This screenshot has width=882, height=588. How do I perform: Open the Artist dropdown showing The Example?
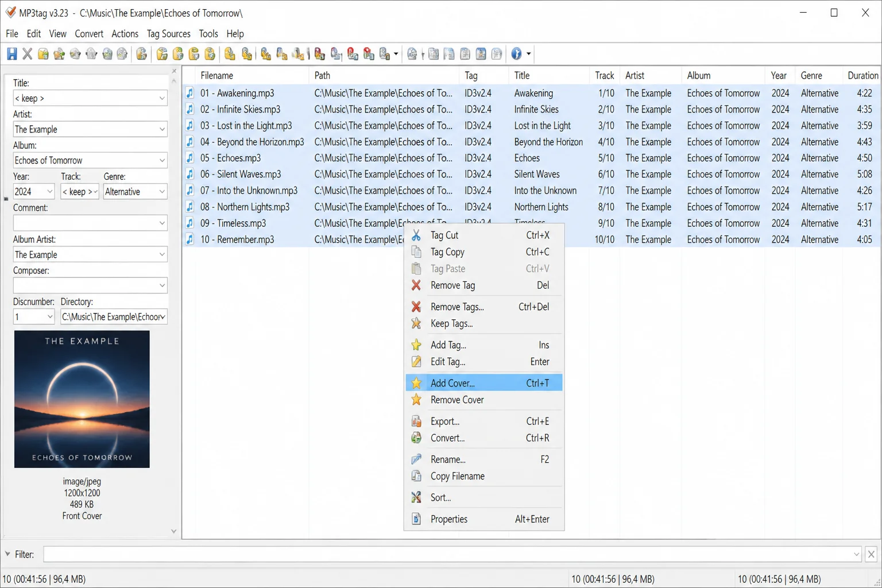tap(162, 129)
